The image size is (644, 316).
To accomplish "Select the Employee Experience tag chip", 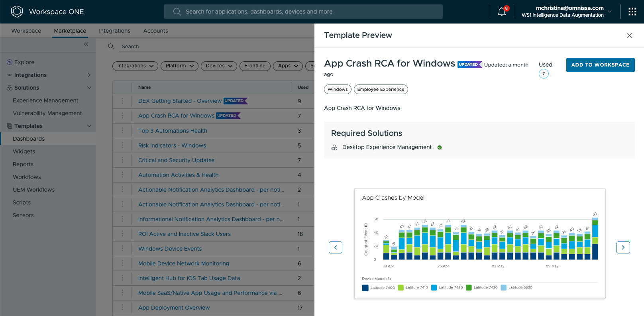I will coord(381,89).
